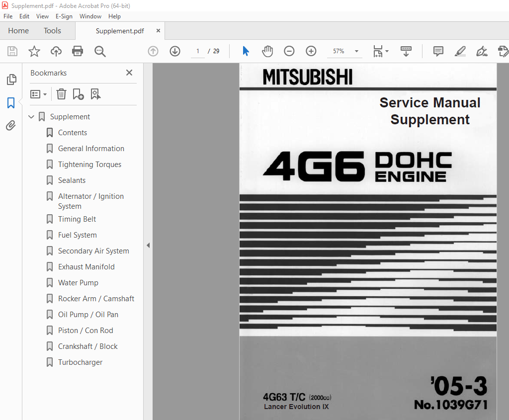Go to the Tightening Torques bookmark
Image resolution: width=509 pixels, height=420 pixels.
pos(89,165)
